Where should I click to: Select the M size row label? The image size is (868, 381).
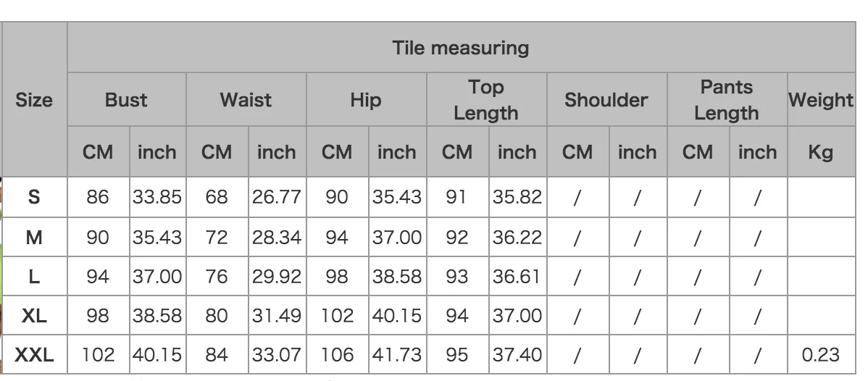34,237
